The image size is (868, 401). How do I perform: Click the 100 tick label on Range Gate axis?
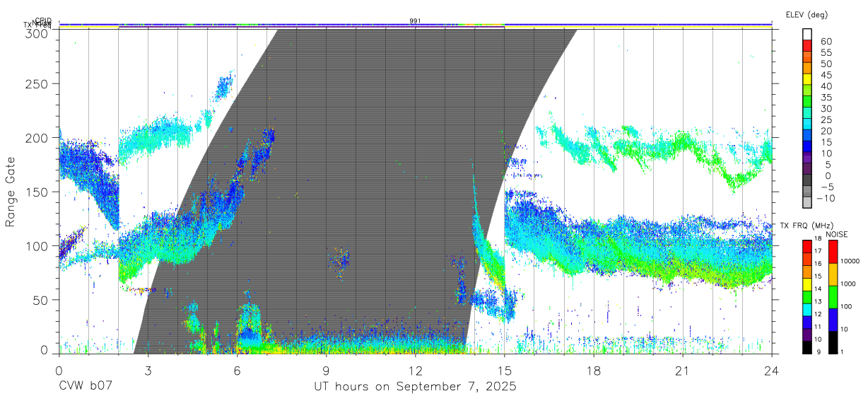(x=38, y=245)
